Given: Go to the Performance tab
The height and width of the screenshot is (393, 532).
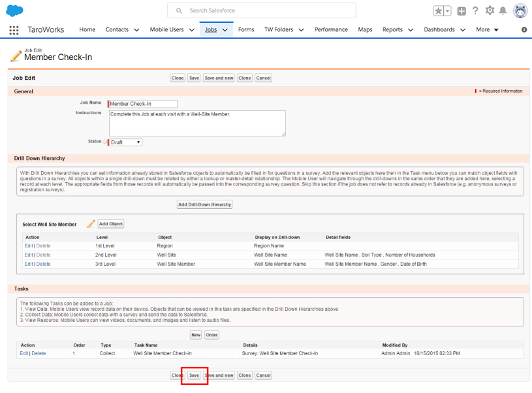Looking at the screenshot, I should (x=331, y=30).
